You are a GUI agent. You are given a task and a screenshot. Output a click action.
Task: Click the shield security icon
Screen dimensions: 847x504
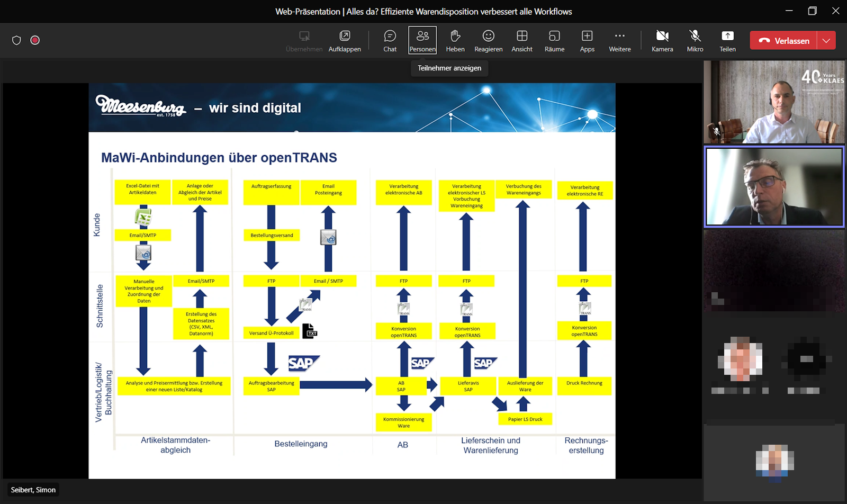point(16,40)
